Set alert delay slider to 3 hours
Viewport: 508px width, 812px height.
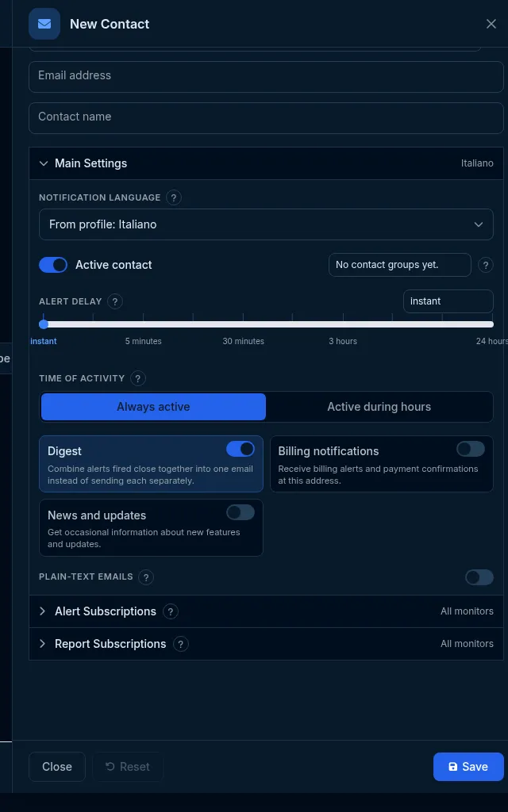click(x=343, y=324)
